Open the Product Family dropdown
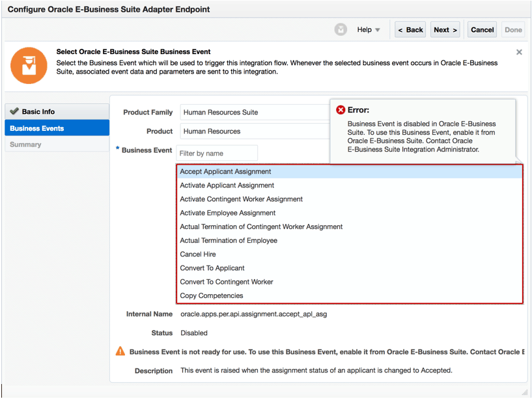 point(255,113)
